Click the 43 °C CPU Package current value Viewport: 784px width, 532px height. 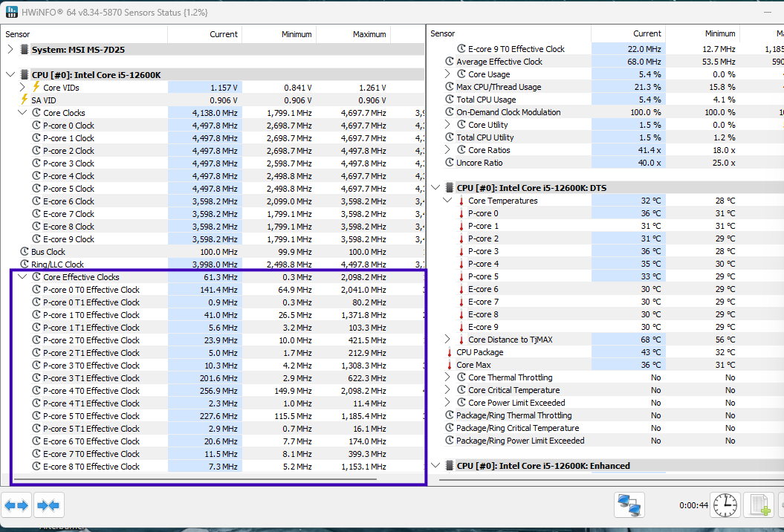point(652,352)
